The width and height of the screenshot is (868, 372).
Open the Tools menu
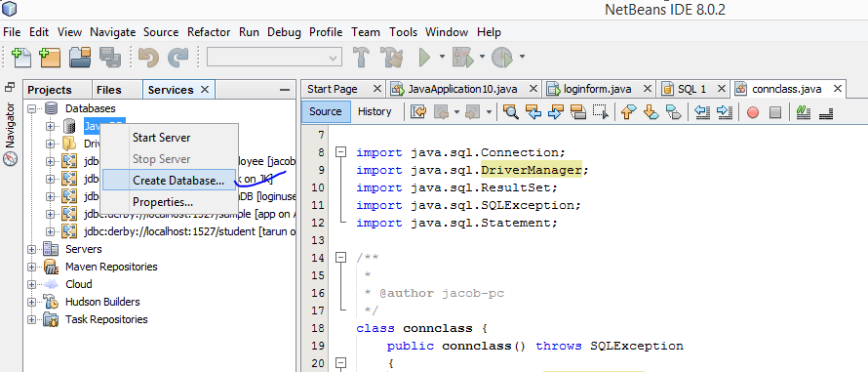[403, 32]
